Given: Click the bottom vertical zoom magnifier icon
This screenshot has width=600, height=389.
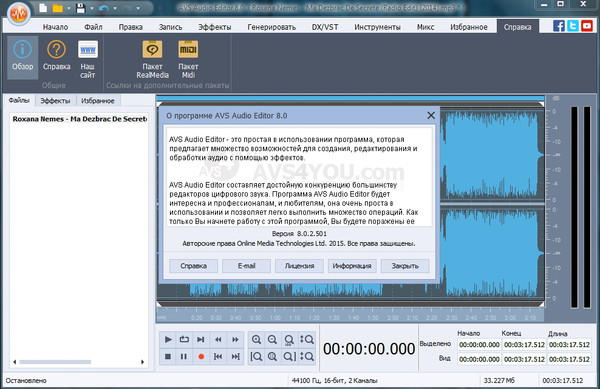Looking at the screenshot, I should (307, 356).
